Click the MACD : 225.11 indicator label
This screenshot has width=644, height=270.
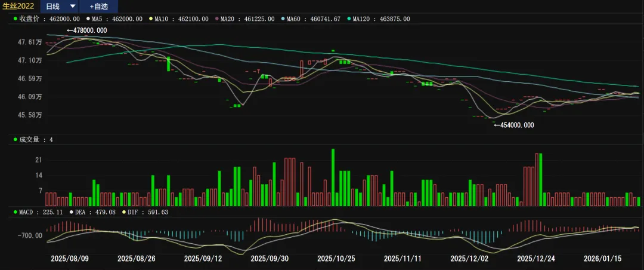(x=38, y=212)
